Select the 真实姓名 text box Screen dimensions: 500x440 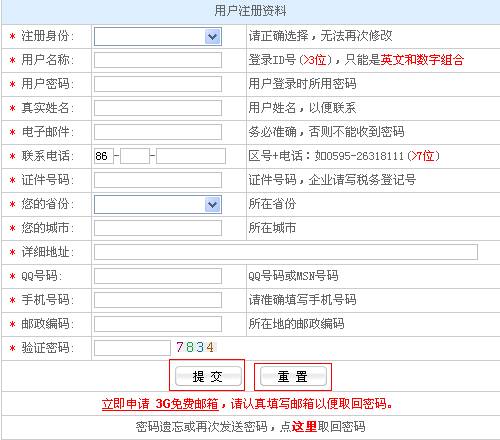click(x=158, y=108)
